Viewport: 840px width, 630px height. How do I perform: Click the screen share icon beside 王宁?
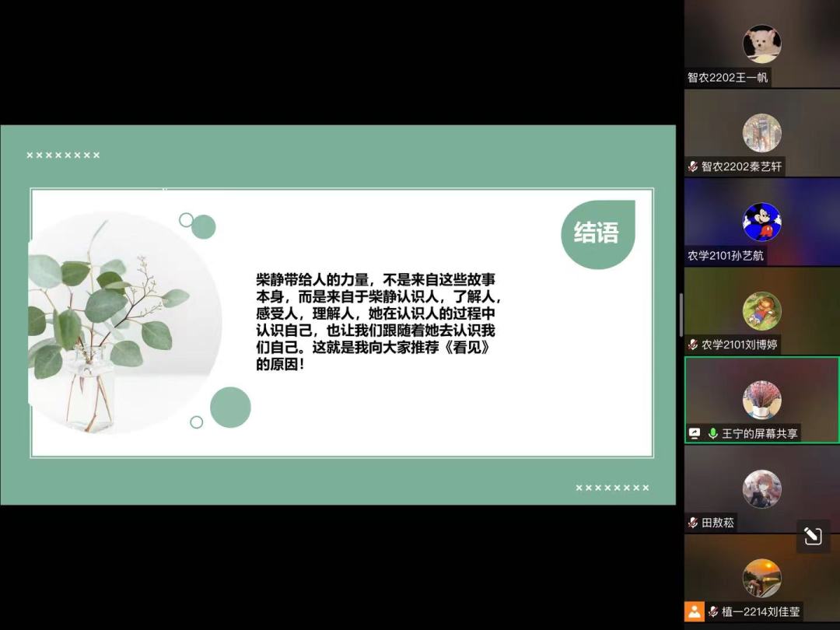[695, 433]
